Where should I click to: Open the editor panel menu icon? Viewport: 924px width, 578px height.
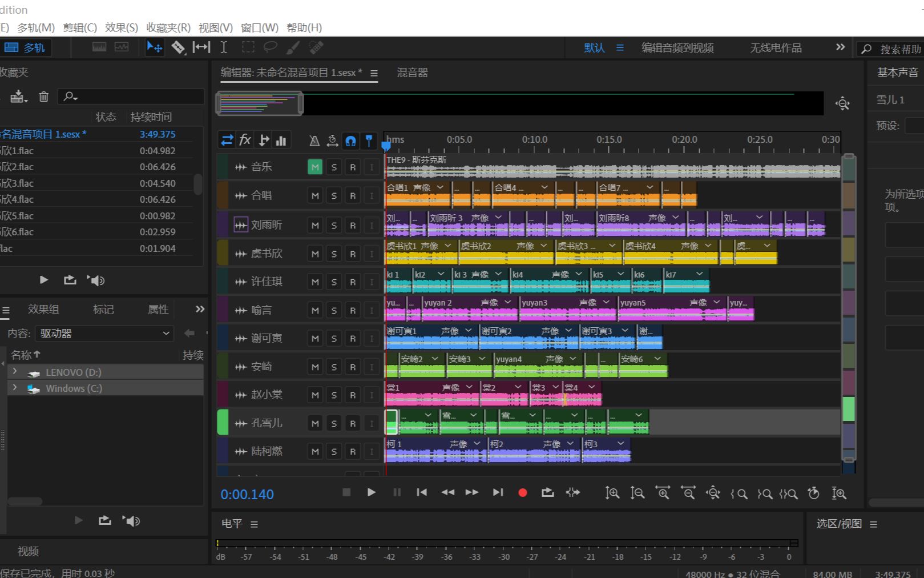click(374, 73)
